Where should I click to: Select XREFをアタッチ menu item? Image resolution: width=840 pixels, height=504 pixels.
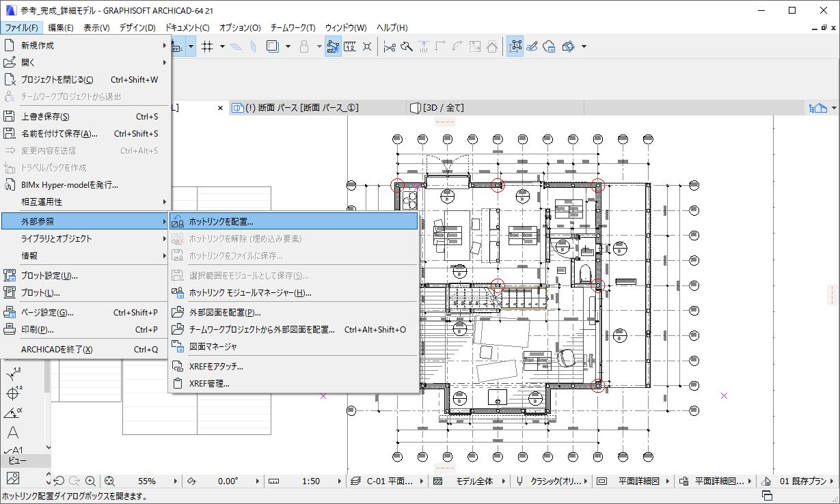pos(293,366)
